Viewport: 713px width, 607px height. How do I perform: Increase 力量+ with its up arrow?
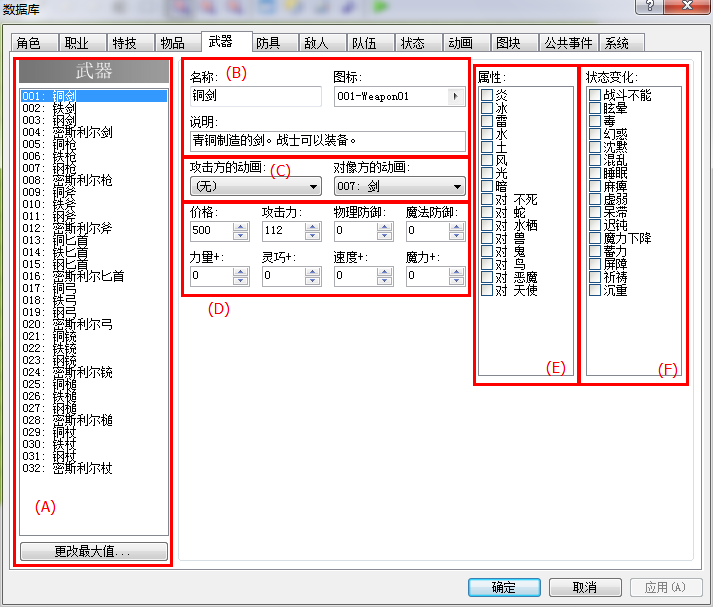pyautogui.click(x=241, y=271)
